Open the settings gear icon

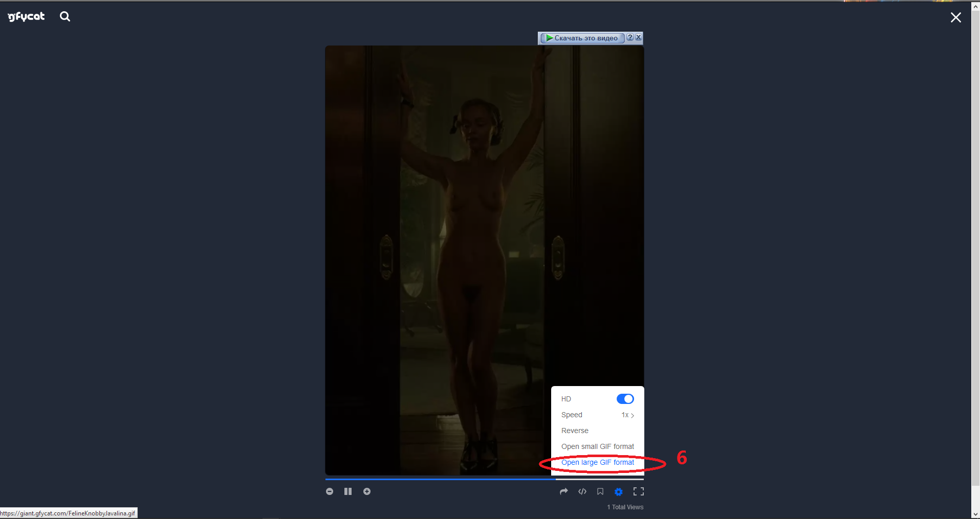coord(619,492)
